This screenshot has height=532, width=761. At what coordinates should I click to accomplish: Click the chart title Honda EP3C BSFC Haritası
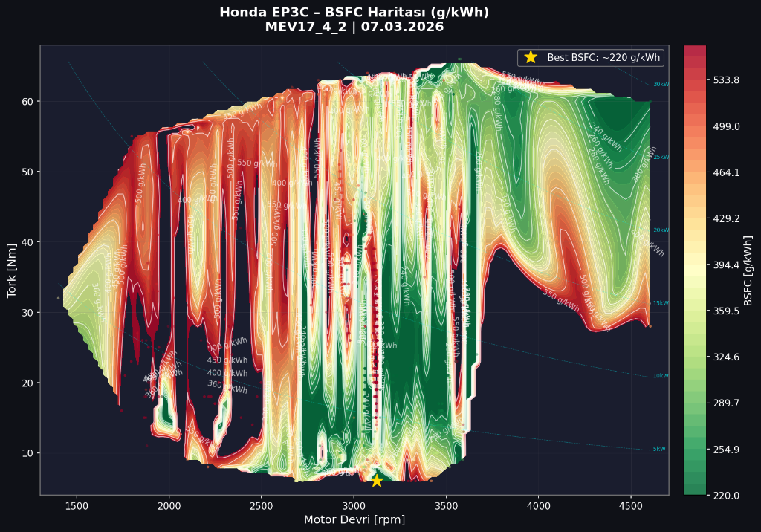click(x=354, y=13)
